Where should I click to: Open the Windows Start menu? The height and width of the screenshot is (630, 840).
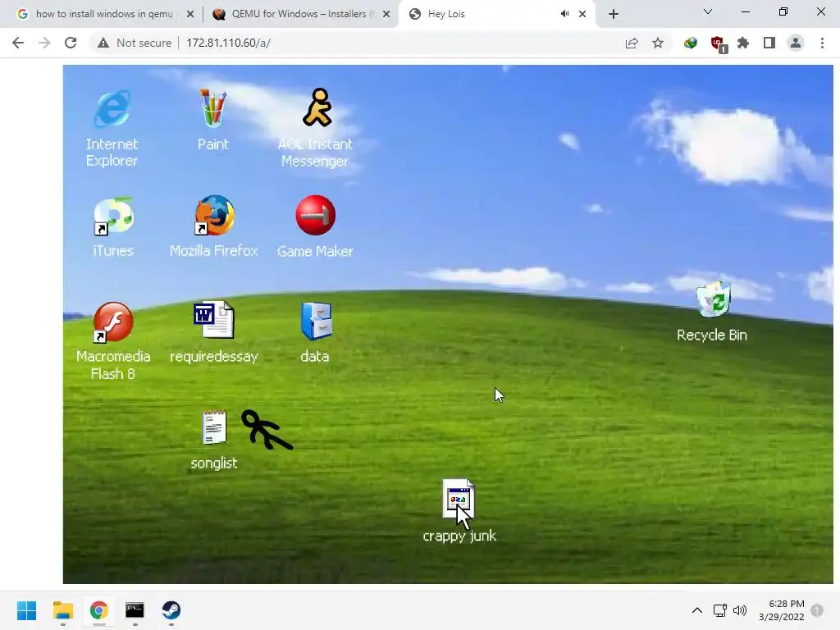26,610
